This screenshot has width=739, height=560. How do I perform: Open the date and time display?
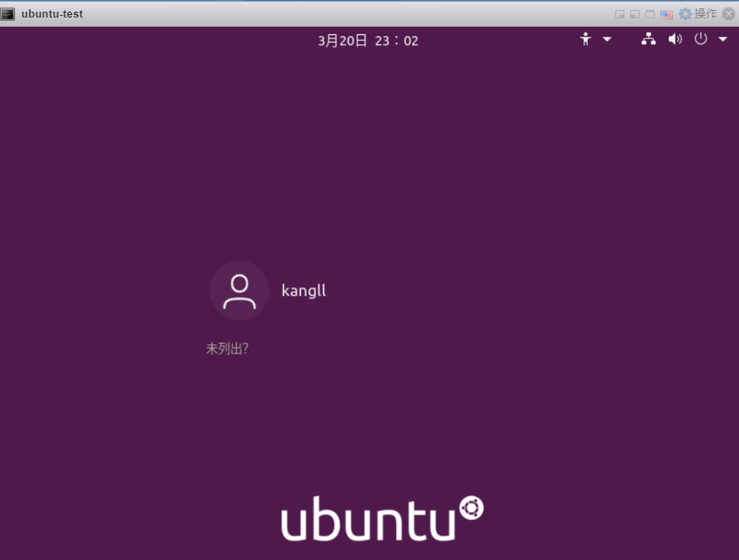coord(368,41)
